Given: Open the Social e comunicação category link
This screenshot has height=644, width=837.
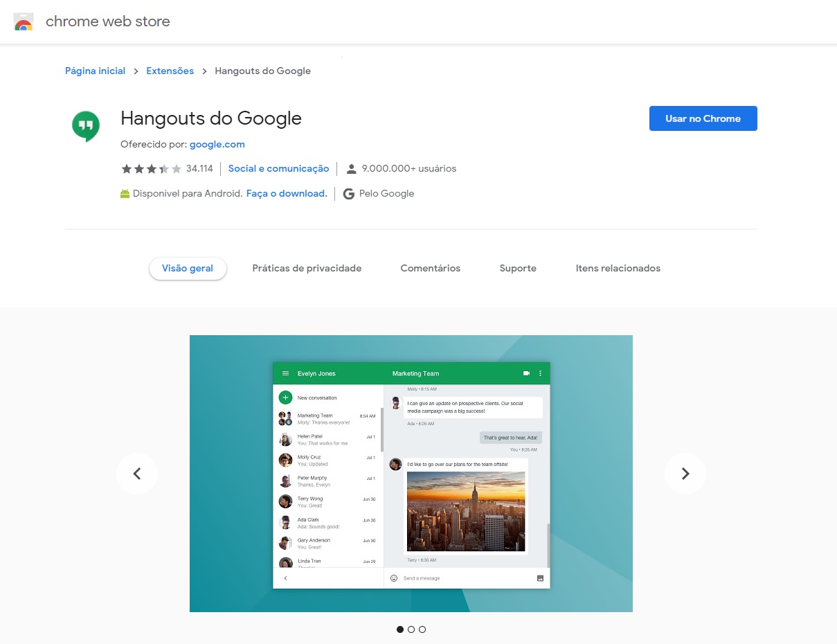Looking at the screenshot, I should point(279,168).
